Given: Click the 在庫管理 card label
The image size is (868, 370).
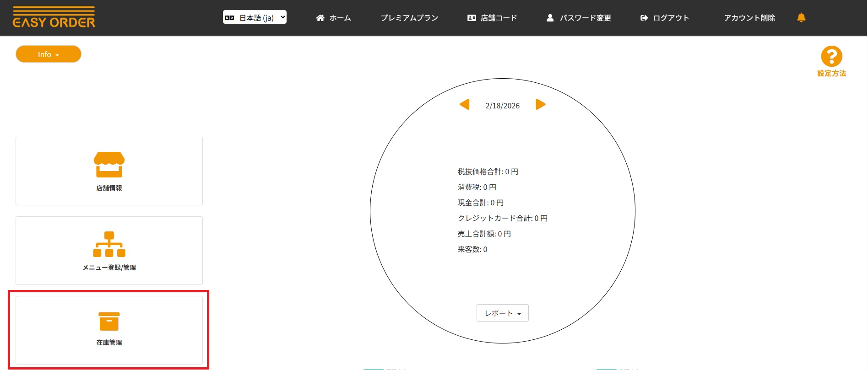Looking at the screenshot, I should (109, 343).
